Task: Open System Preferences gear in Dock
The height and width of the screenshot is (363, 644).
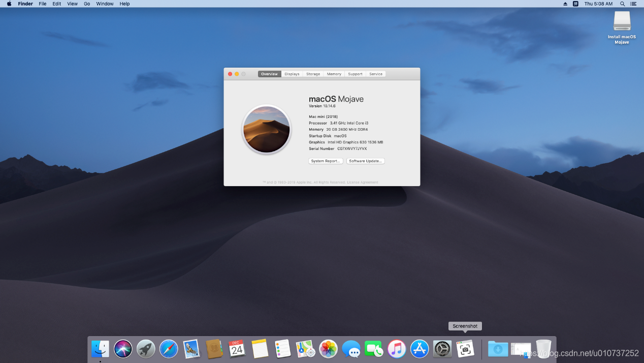Action: point(442,349)
